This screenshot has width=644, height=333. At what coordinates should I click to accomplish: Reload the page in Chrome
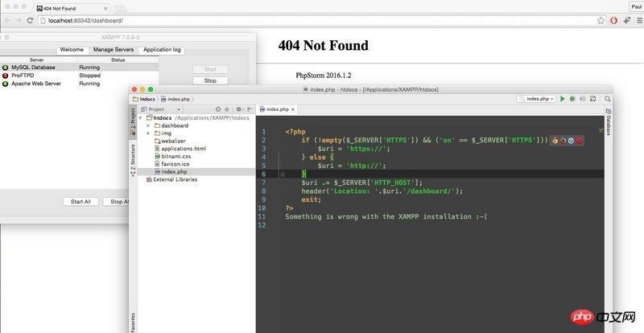pos(30,20)
